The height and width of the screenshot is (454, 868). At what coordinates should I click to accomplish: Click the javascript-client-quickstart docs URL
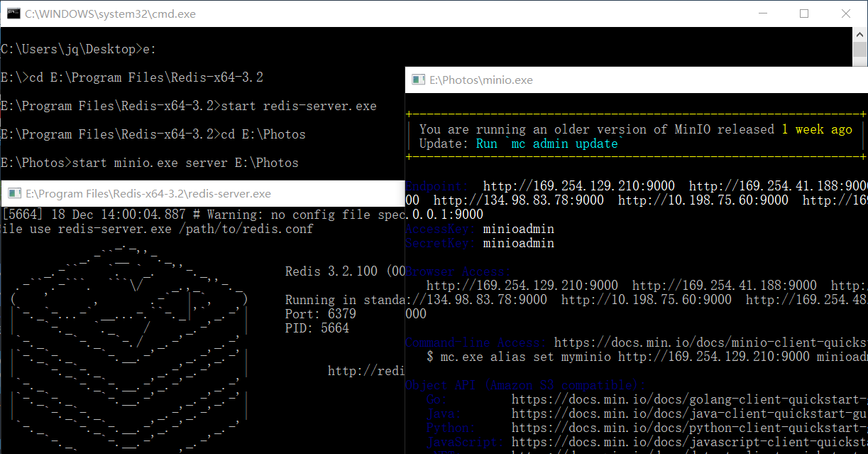coord(689,442)
